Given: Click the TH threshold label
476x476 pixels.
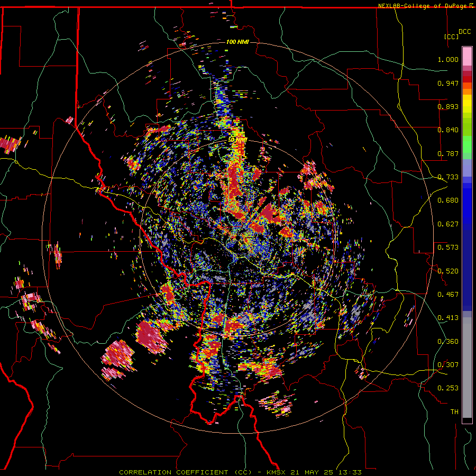Looking at the screenshot, I should click(454, 412).
